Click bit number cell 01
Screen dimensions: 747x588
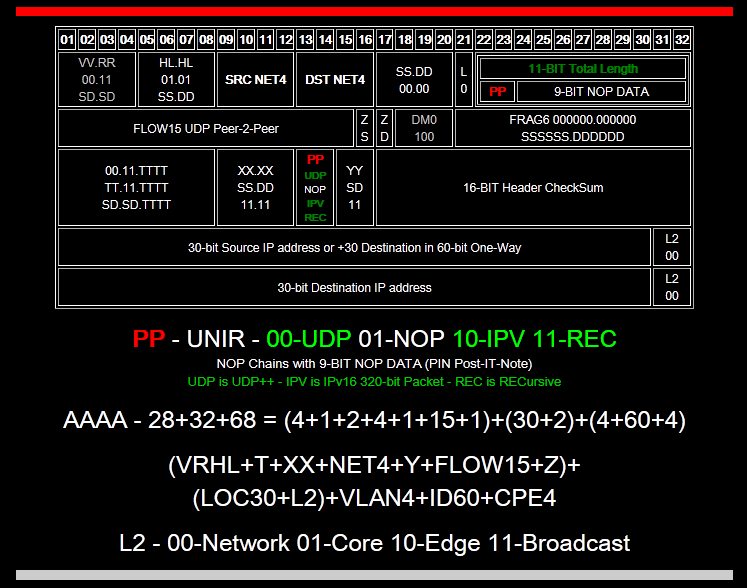[x=67, y=39]
